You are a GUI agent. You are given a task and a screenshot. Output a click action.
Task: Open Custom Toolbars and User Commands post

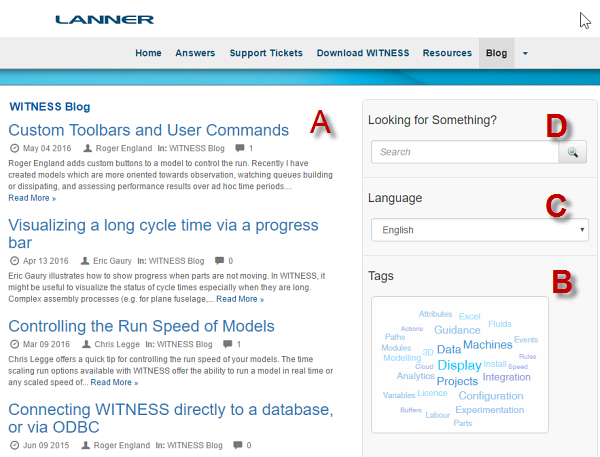click(x=148, y=130)
